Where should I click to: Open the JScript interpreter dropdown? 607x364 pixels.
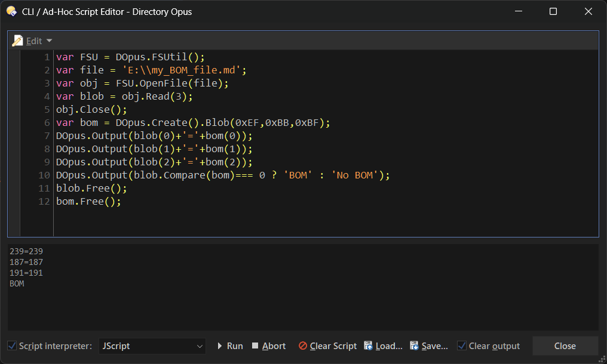152,346
